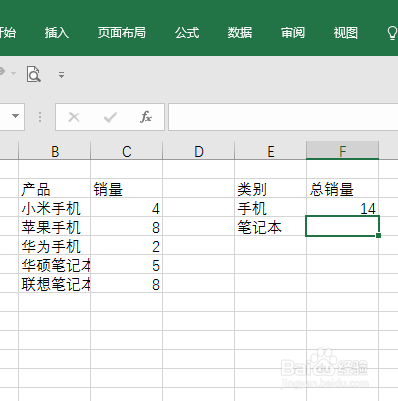Switch to the 公式 ribbon tab
Screen dimensions: 398x401
click(187, 33)
